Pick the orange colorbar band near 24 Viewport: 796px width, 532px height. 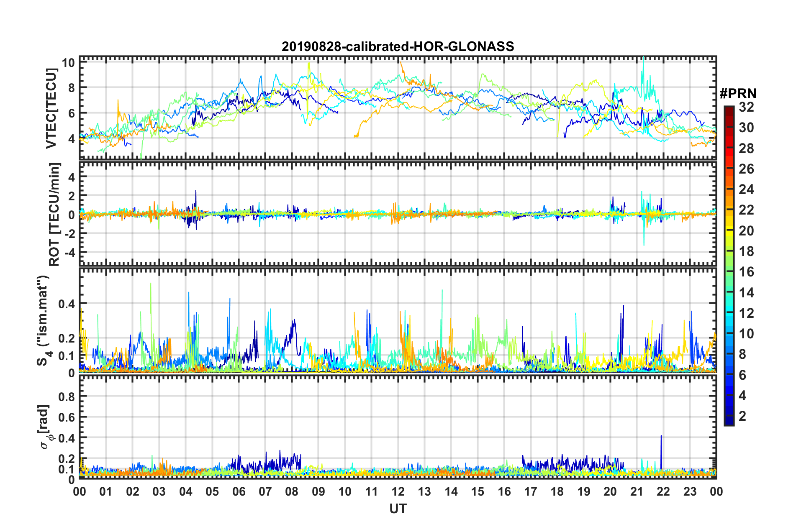pos(729,190)
